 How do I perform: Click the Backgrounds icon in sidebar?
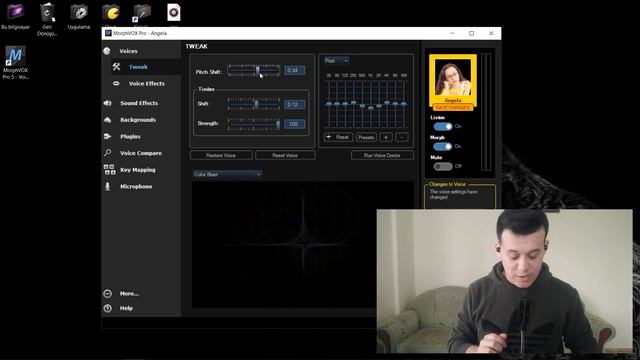pyautogui.click(x=107, y=120)
